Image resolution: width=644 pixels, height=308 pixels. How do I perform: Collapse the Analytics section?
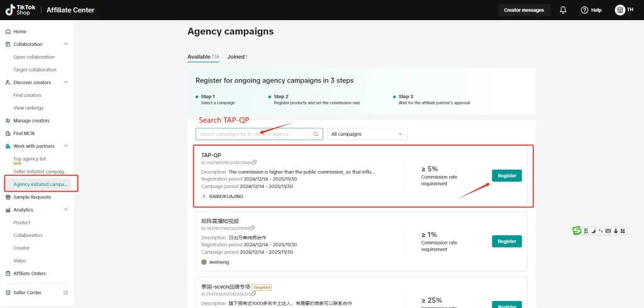[65, 210]
